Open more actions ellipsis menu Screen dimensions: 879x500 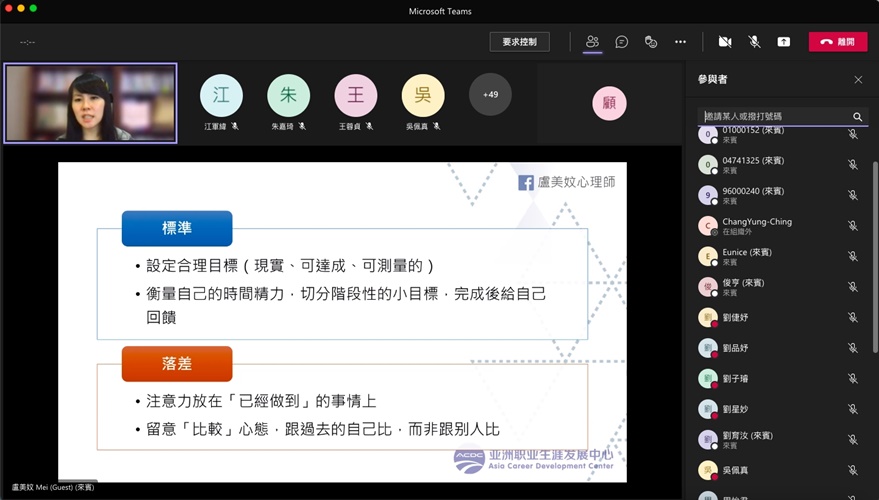point(680,42)
